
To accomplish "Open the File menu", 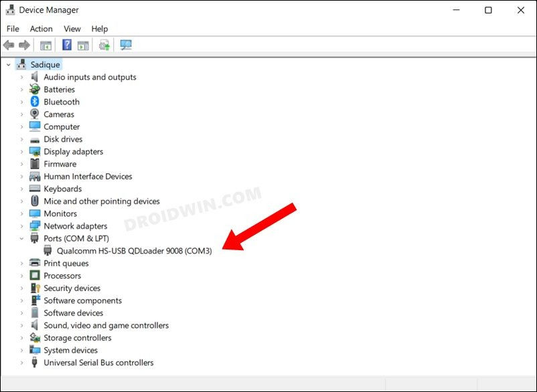I will 13,29.
